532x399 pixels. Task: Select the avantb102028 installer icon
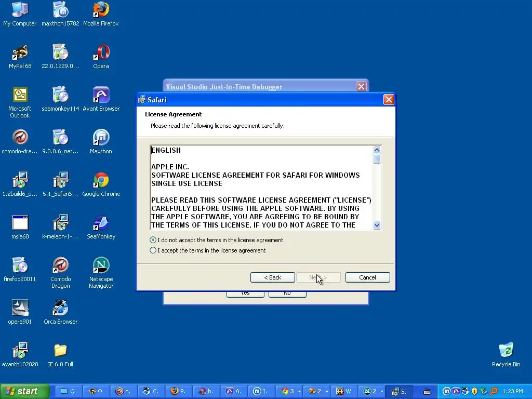[x=20, y=355]
